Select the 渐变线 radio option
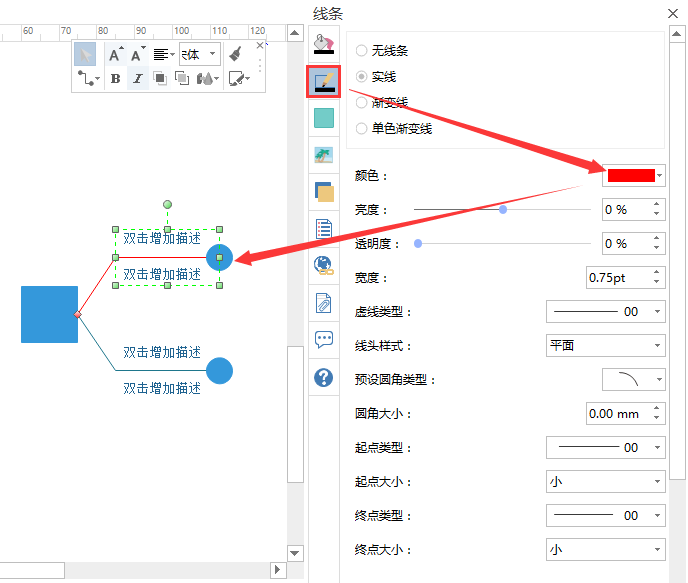The width and height of the screenshot is (688, 583). [362, 103]
